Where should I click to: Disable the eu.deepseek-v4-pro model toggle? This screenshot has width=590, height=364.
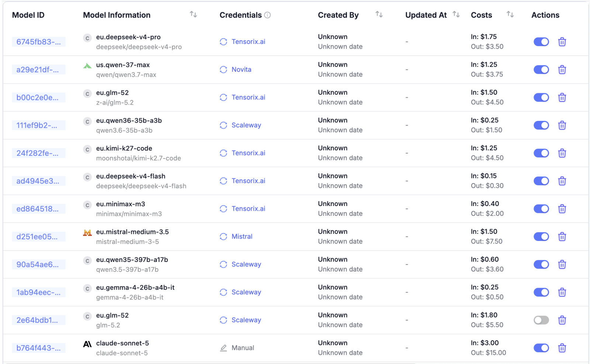tap(541, 42)
